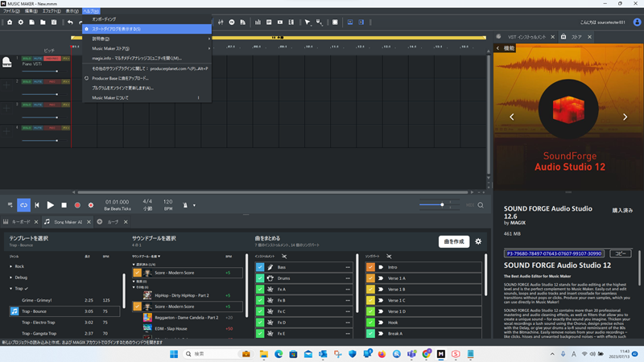Open the エフェクト menu
The height and width of the screenshot is (362, 644).
(52, 11)
